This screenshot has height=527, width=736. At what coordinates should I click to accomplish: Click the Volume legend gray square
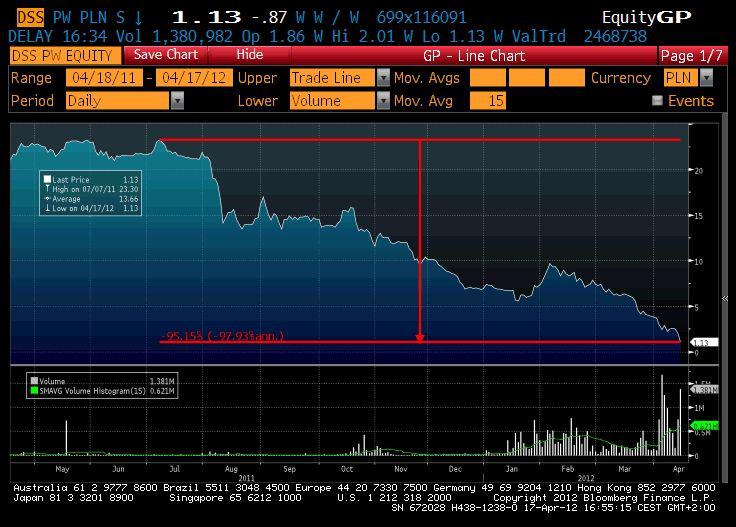34,380
